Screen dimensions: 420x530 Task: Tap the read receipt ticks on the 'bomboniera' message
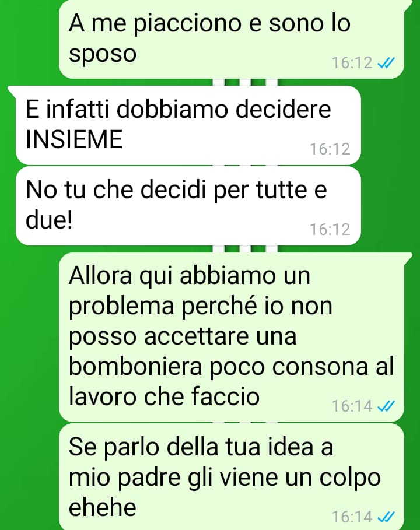click(386, 406)
